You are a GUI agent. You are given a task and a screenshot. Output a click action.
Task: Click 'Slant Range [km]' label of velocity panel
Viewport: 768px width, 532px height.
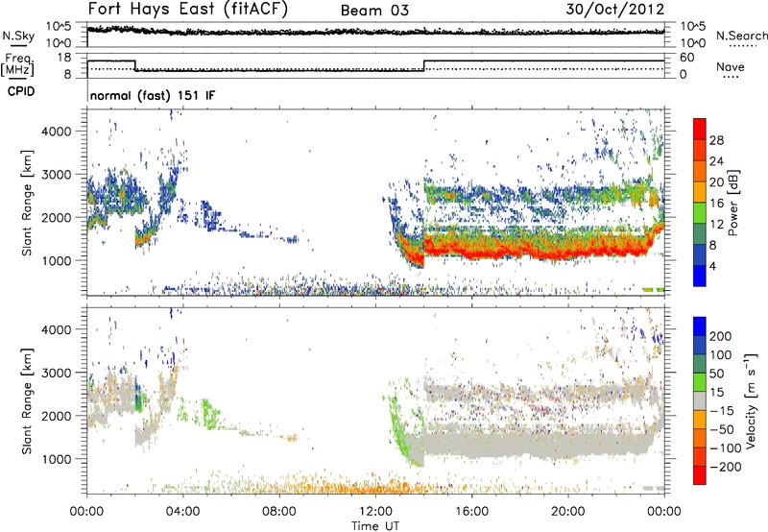coord(27,401)
